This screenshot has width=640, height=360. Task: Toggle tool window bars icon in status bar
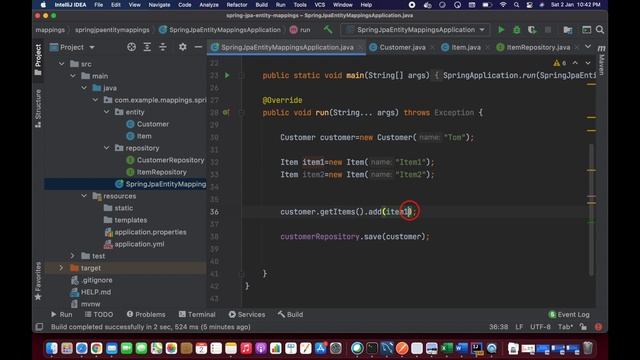[x=39, y=327]
